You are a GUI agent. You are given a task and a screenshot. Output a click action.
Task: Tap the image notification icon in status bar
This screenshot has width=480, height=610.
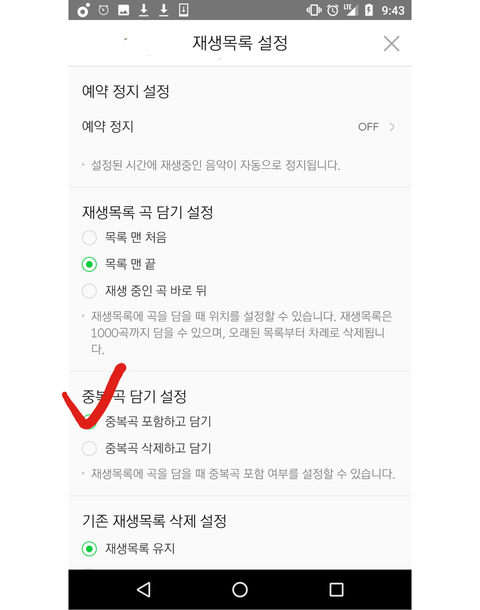pos(124,10)
